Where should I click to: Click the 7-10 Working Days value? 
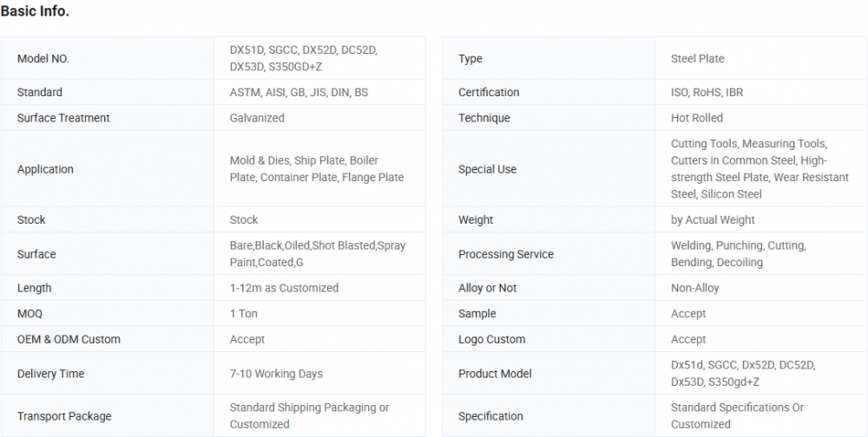click(276, 374)
